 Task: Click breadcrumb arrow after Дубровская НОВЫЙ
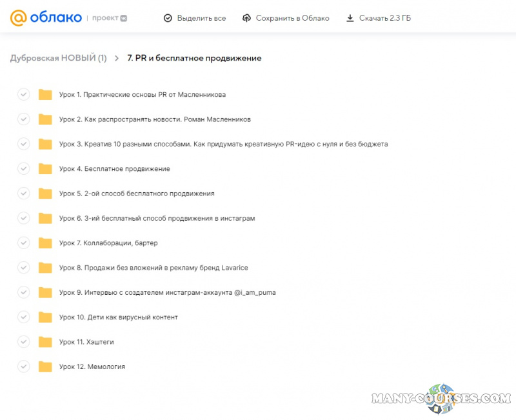pyautogui.click(x=117, y=58)
